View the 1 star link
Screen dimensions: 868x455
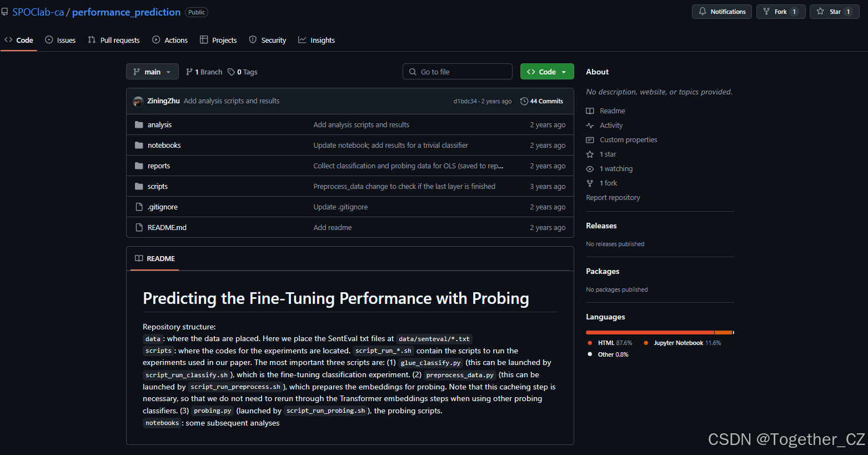(x=608, y=154)
